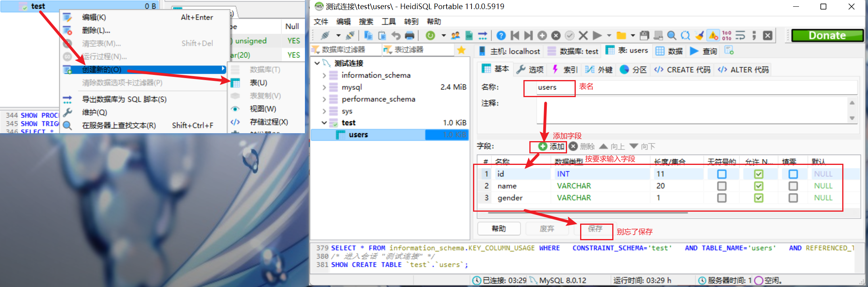Collapse the test database node
The width and height of the screenshot is (868, 287).
pos(324,123)
